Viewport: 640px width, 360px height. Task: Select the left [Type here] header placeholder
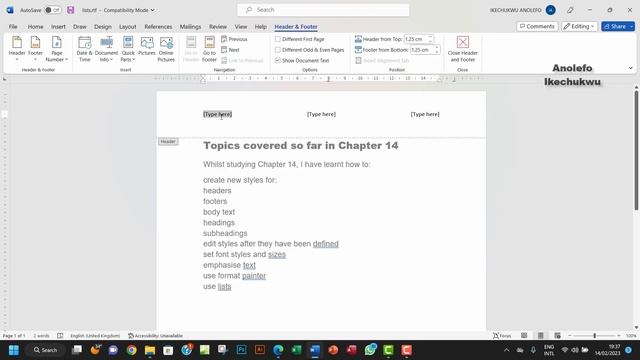pyautogui.click(x=218, y=114)
